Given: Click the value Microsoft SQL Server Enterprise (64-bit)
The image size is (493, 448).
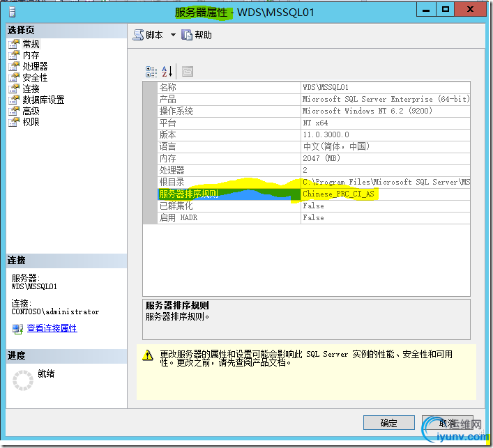Looking at the screenshot, I should click(386, 99).
